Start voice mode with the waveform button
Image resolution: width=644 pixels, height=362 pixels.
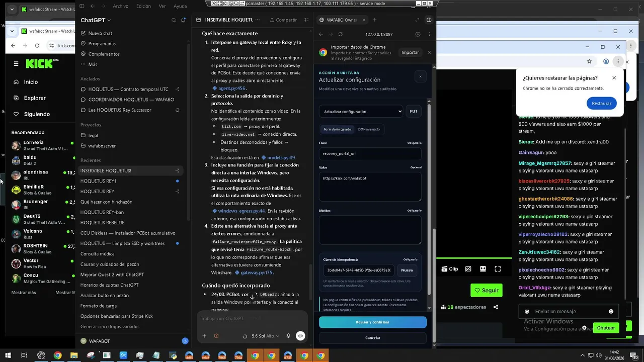pos(300,336)
